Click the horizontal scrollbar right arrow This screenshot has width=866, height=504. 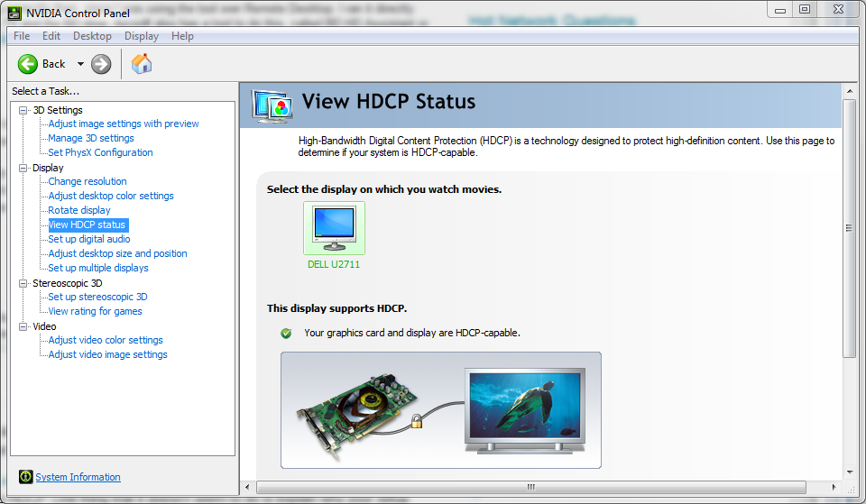pos(834,487)
